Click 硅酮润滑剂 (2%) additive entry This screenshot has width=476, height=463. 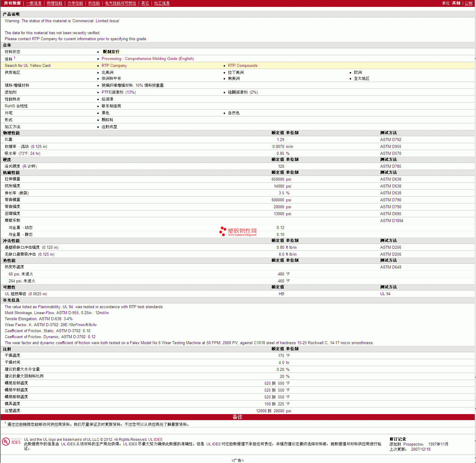point(243,92)
